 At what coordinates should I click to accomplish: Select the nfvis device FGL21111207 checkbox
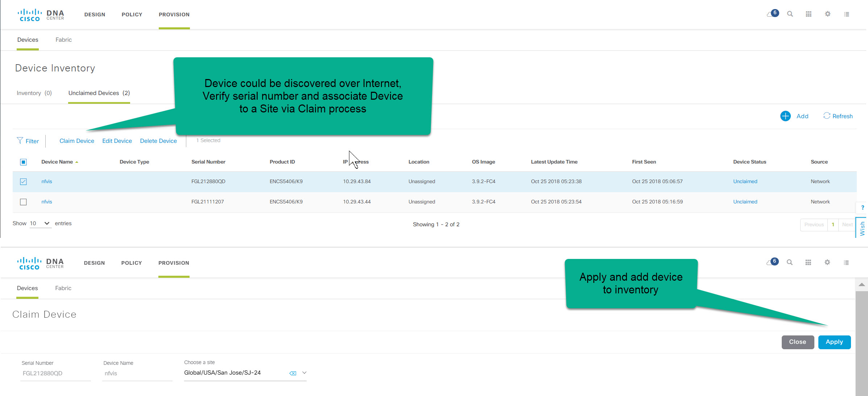[x=23, y=202]
